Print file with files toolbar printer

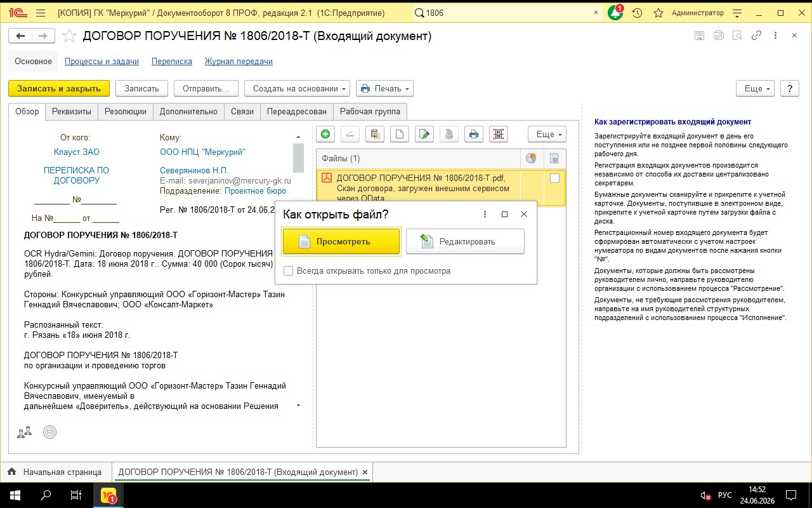(x=474, y=134)
